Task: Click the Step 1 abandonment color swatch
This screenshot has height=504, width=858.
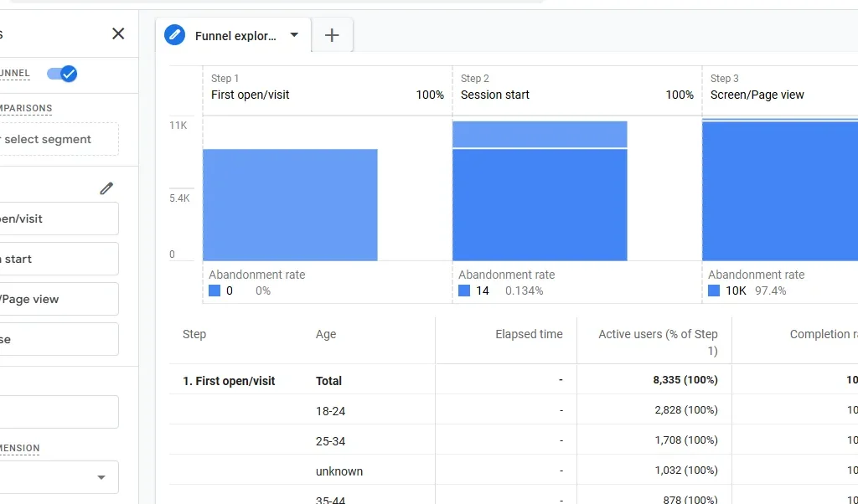Action: click(x=214, y=291)
